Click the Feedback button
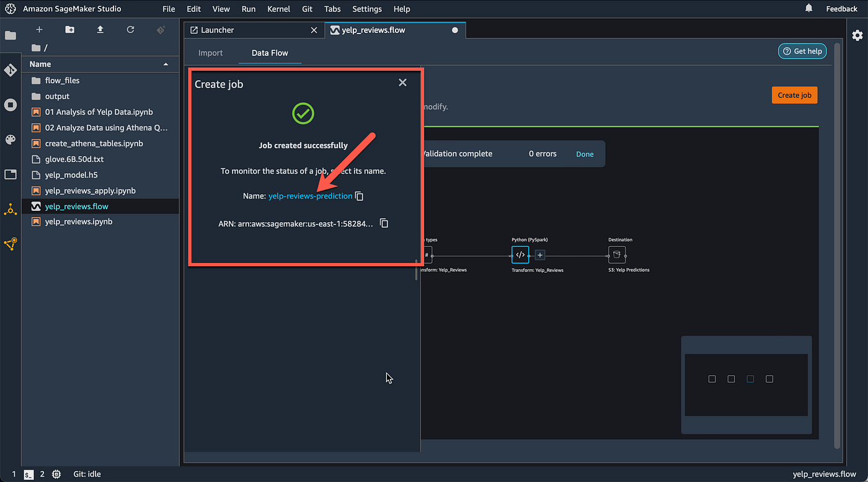The width and height of the screenshot is (868, 482). [x=841, y=9]
